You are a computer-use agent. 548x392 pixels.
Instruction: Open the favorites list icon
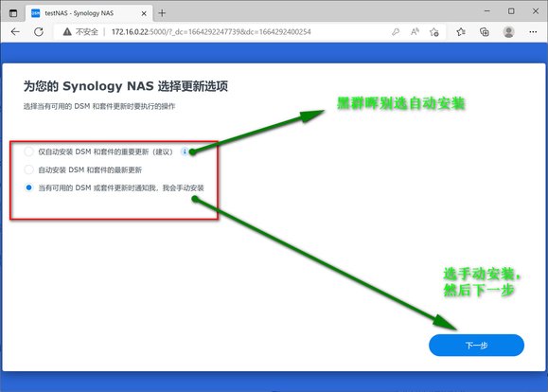[461, 32]
